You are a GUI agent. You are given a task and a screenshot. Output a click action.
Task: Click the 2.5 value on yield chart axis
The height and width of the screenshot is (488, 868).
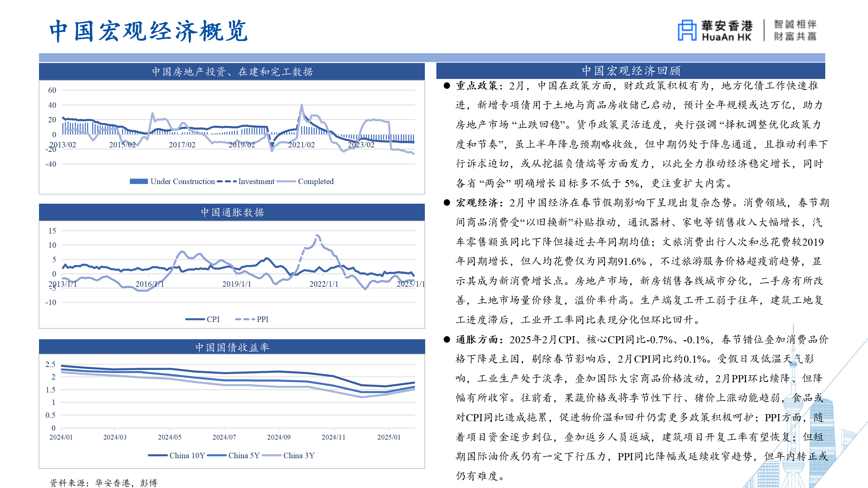point(51,364)
